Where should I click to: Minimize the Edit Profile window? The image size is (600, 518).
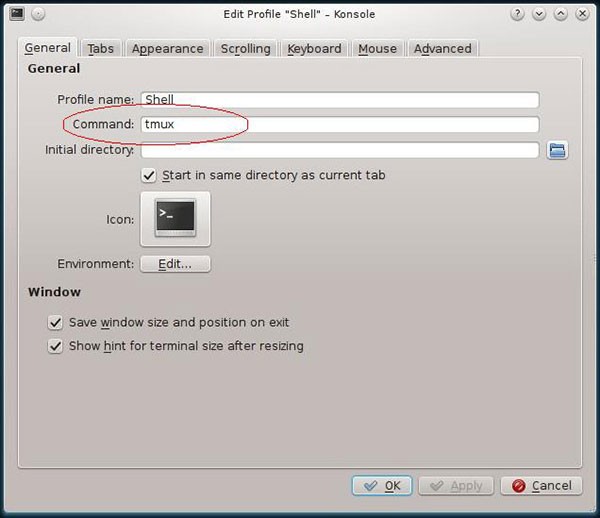[x=540, y=14]
